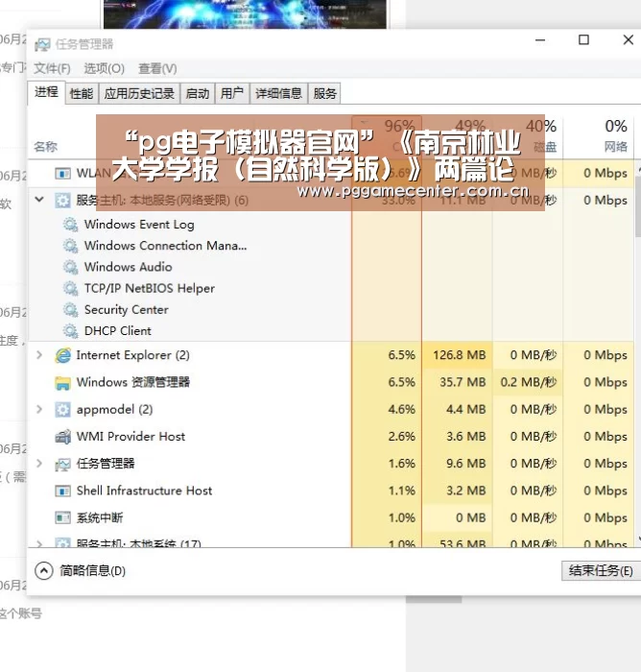Screen dimensions: 641x672
Task: Switch to the 服务 tab
Action: point(324,93)
